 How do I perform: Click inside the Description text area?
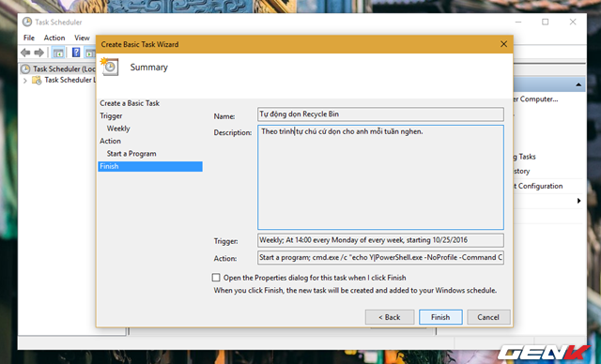click(x=380, y=177)
